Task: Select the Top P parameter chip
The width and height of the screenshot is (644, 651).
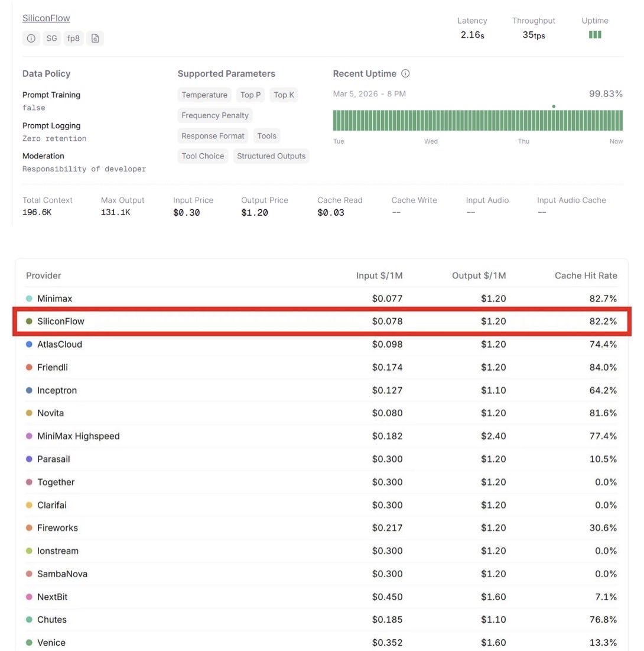Action: [251, 95]
